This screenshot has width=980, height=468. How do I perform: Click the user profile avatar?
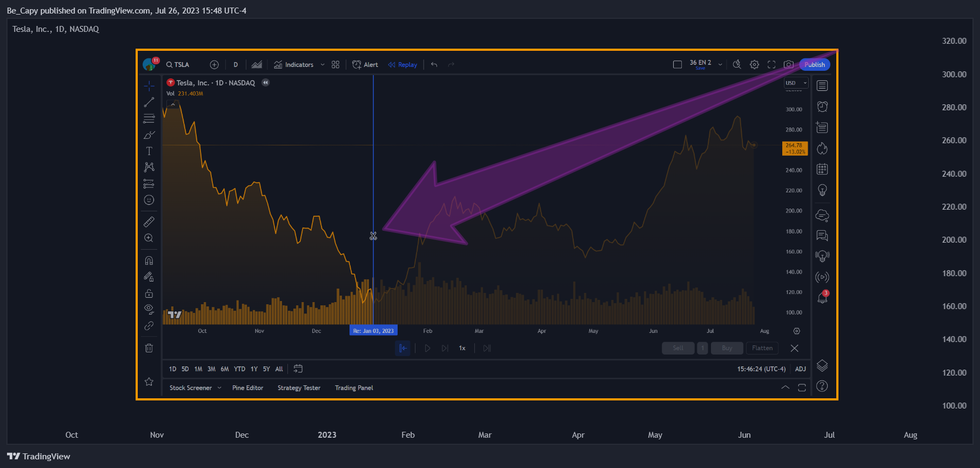point(150,64)
